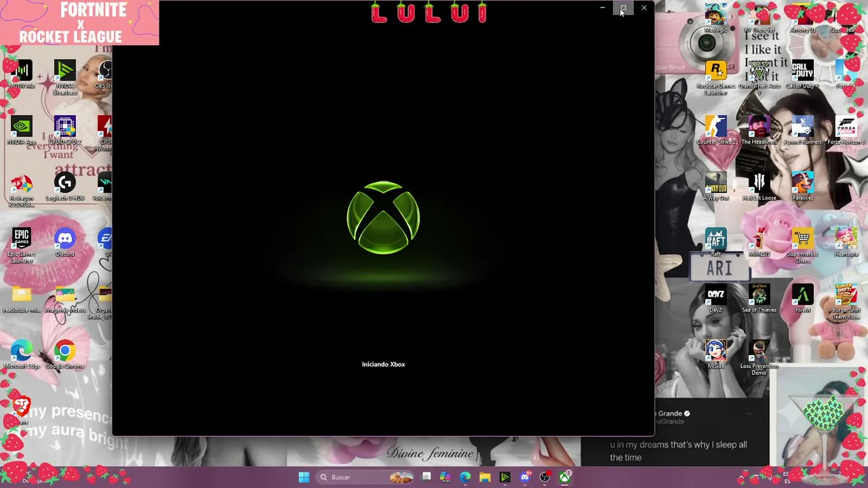Maximize the Xbox app window
The width and height of the screenshot is (868, 488).
click(x=623, y=8)
